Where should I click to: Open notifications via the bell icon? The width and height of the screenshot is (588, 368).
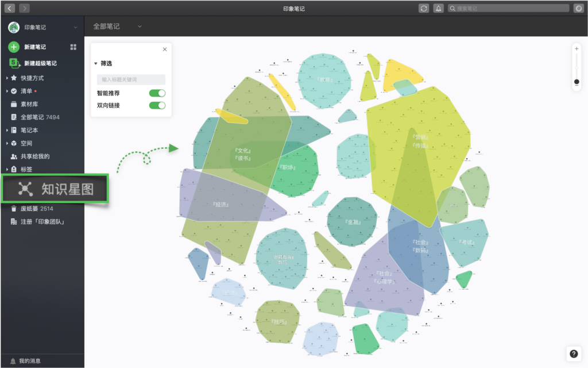(x=438, y=8)
